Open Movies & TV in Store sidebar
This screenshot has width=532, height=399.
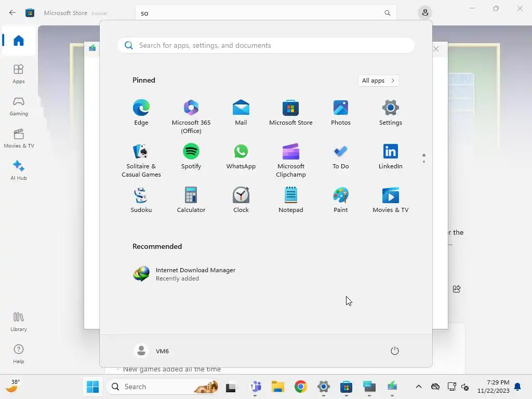(x=19, y=138)
